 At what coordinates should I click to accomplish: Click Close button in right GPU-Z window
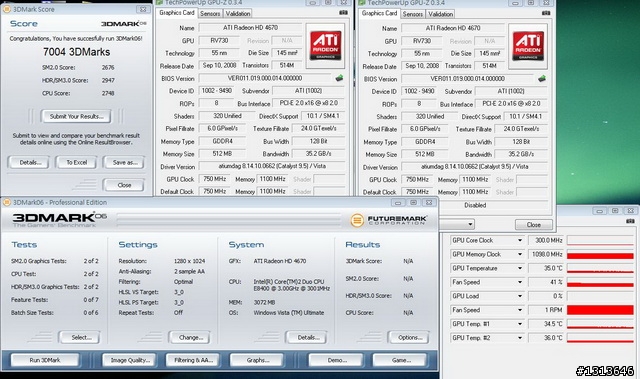coord(533,224)
